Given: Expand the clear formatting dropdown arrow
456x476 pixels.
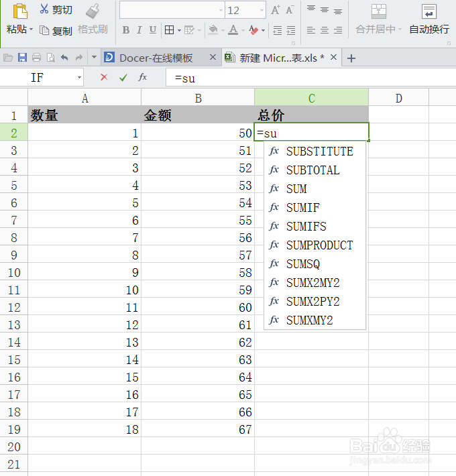Looking at the screenshot, I should click(263, 30).
